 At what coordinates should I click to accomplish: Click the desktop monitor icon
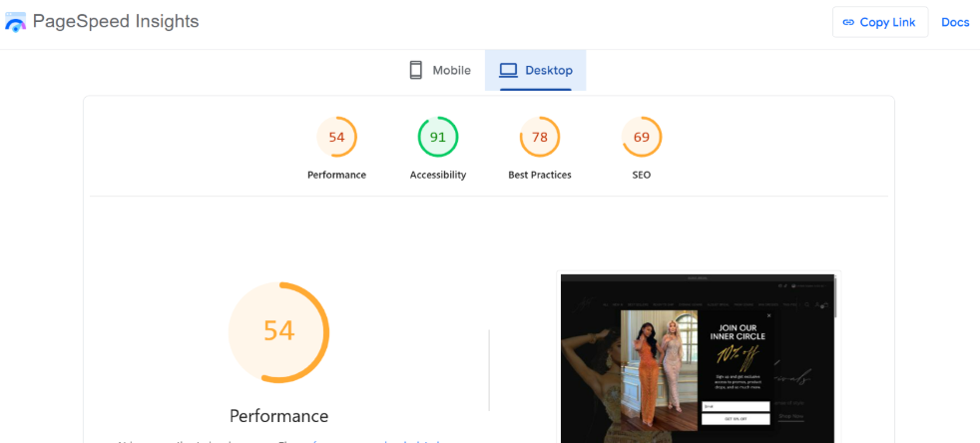[508, 70]
